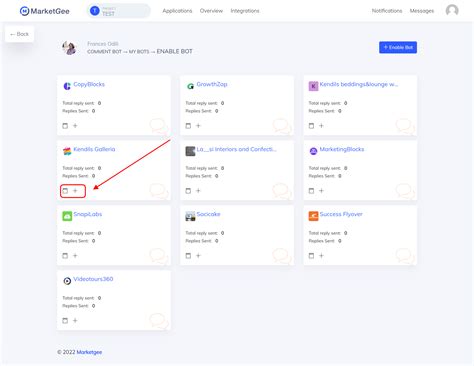474x366 pixels.
Task: Click the Frances Odili name text
Action: click(103, 44)
